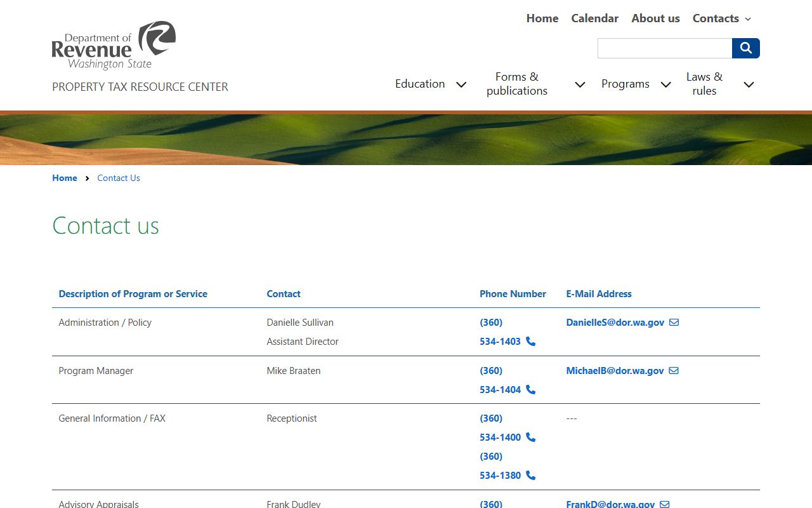Expand the Laws & rules chevron
The height and width of the screenshot is (508, 812).
point(749,84)
